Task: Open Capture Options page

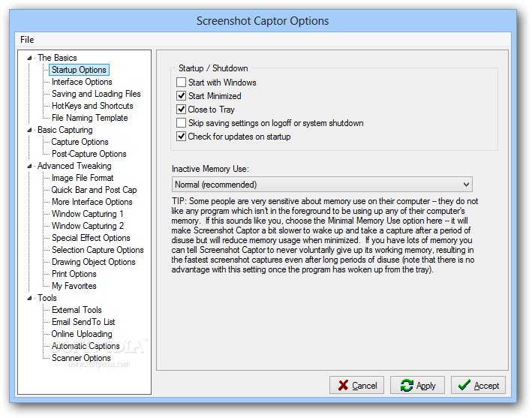Action: [80, 142]
